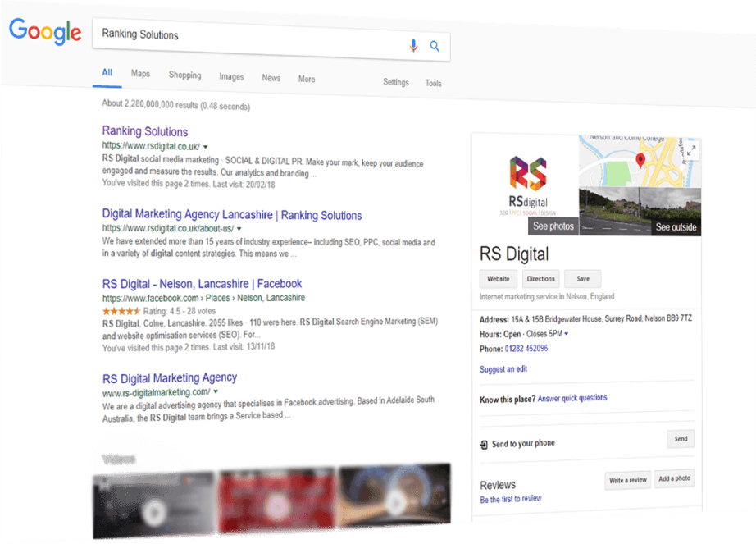Click the magnifying glass search icon
The width and height of the screenshot is (756, 544).
pyautogui.click(x=435, y=47)
